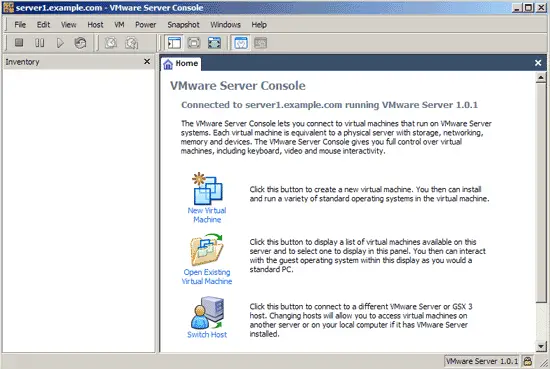550x369 pixels.
Task: Click the lock icon in status bar
Action: point(527,361)
